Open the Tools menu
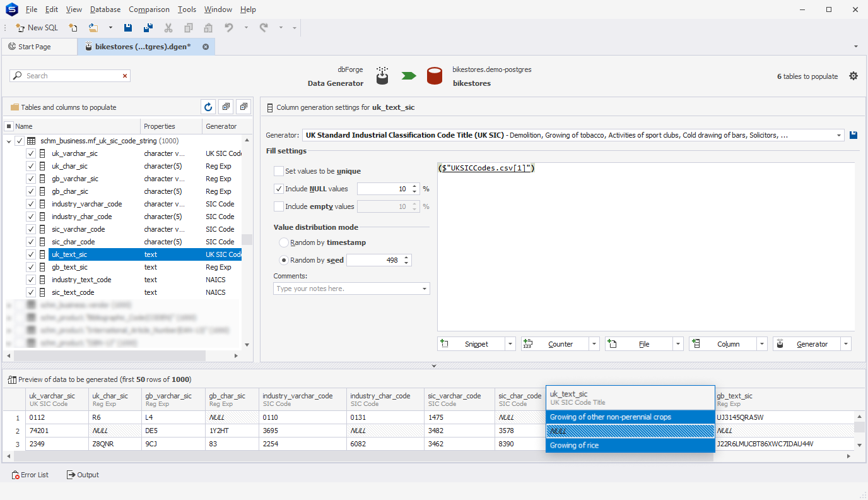The image size is (868, 500). tap(187, 9)
